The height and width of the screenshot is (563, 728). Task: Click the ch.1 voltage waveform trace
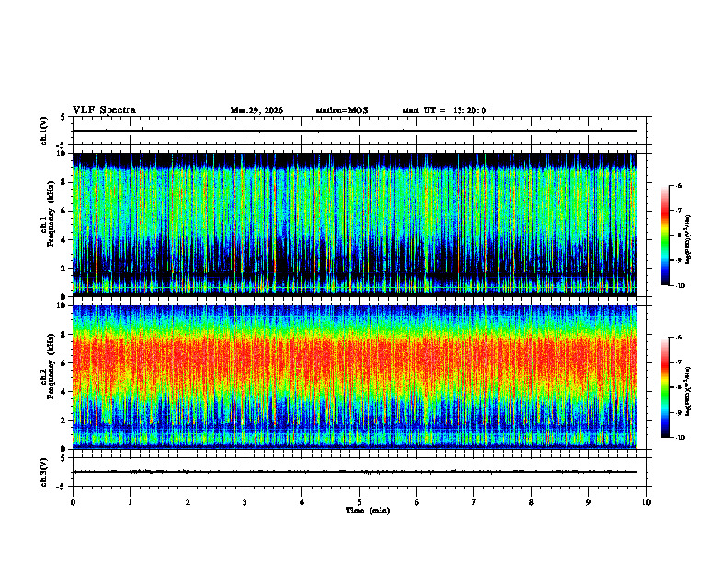pos(355,131)
